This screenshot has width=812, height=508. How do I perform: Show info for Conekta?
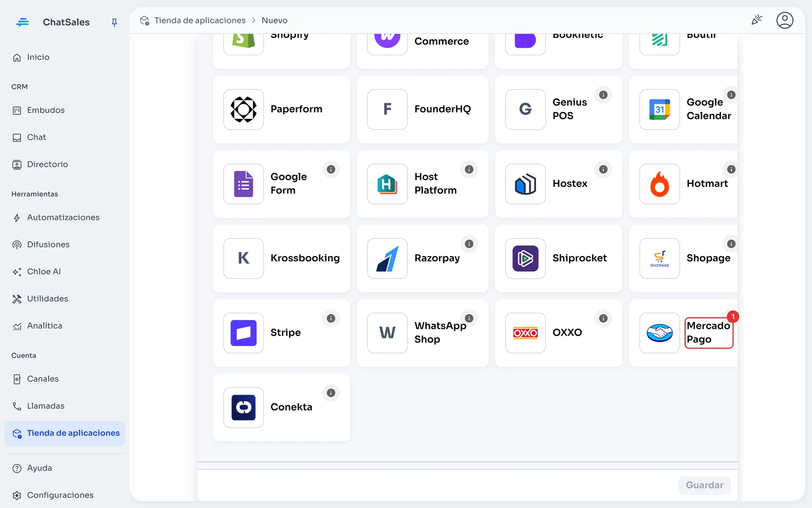click(x=331, y=393)
